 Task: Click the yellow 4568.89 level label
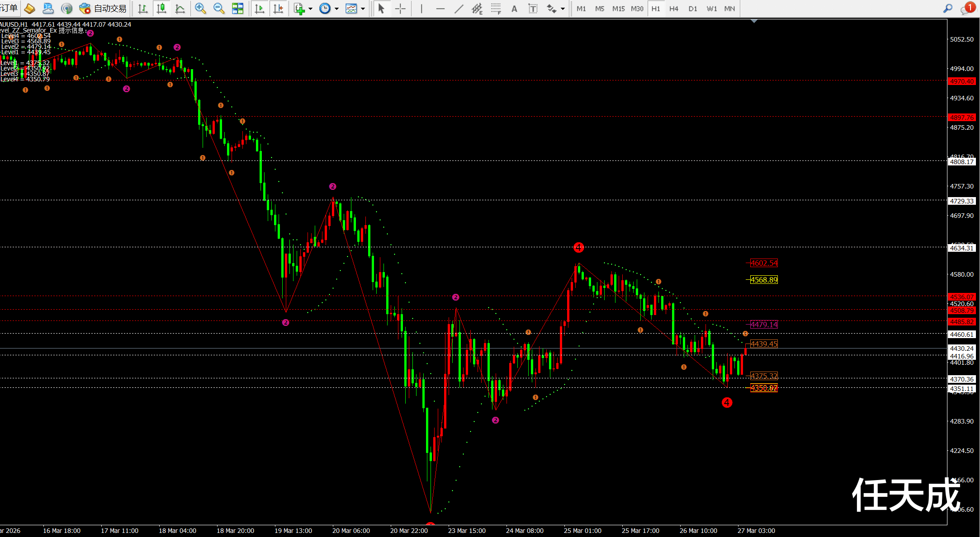[764, 280]
